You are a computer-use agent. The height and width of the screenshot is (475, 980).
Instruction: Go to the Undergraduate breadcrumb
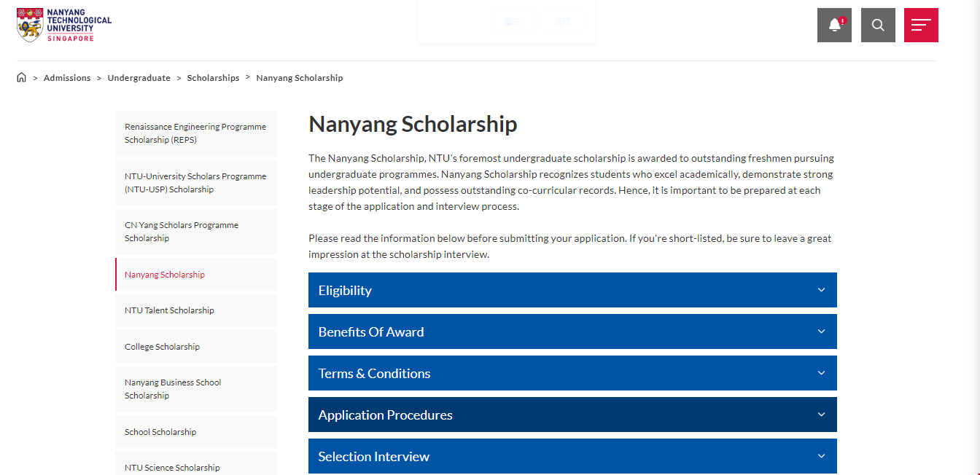point(139,78)
